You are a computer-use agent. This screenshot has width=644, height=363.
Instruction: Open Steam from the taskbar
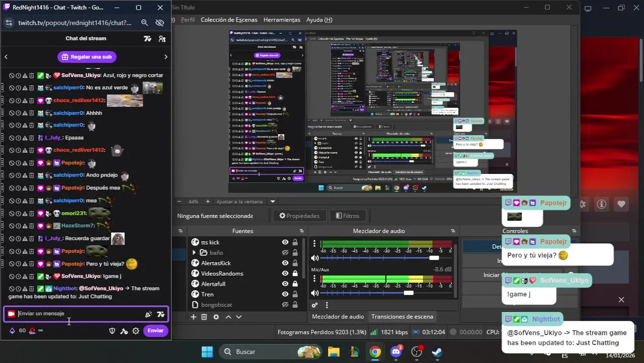click(437, 351)
